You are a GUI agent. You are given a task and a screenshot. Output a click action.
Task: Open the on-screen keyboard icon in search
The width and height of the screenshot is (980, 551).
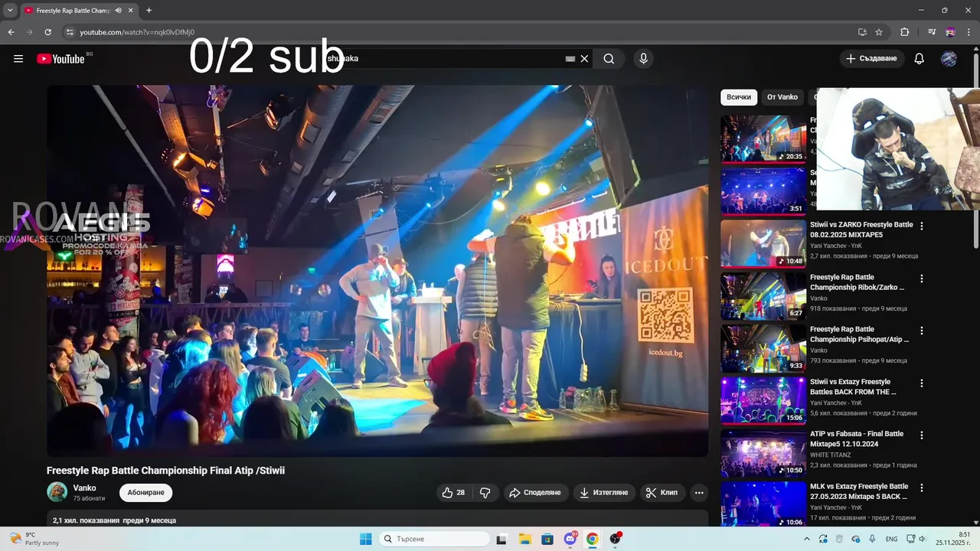click(570, 59)
